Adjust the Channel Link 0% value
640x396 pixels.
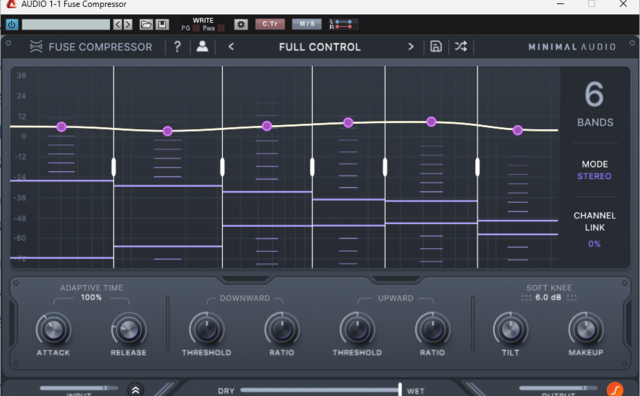pyautogui.click(x=594, y=244)
